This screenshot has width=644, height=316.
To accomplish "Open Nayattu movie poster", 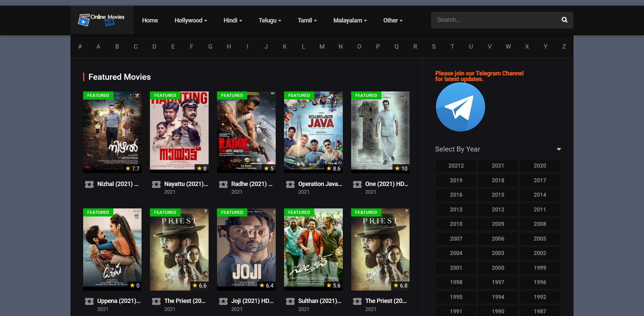I will point(179,132).
